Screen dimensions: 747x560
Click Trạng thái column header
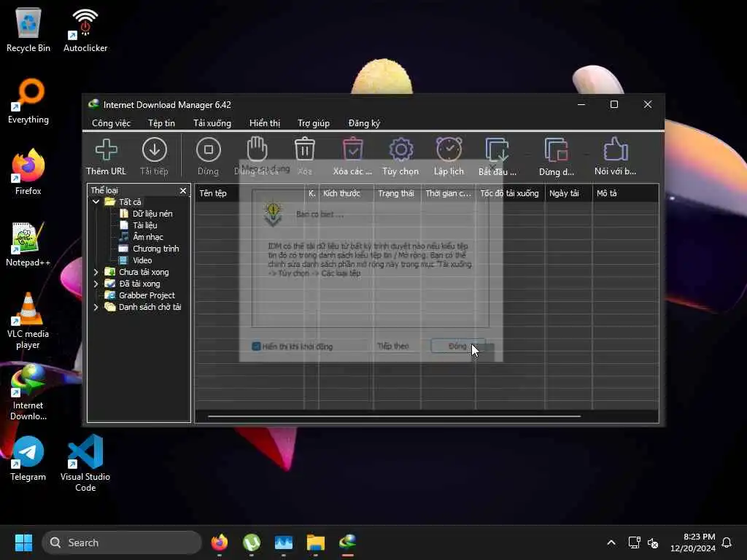(397, 193)
